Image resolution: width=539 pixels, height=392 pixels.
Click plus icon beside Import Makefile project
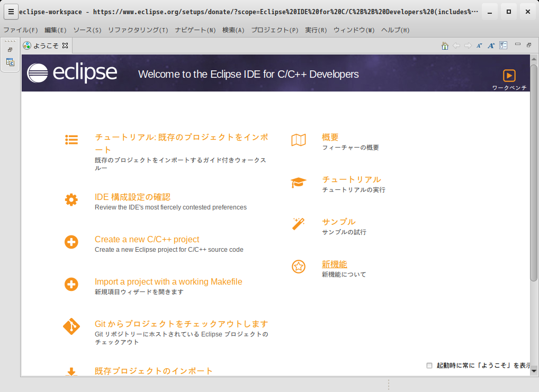[71, 284]
